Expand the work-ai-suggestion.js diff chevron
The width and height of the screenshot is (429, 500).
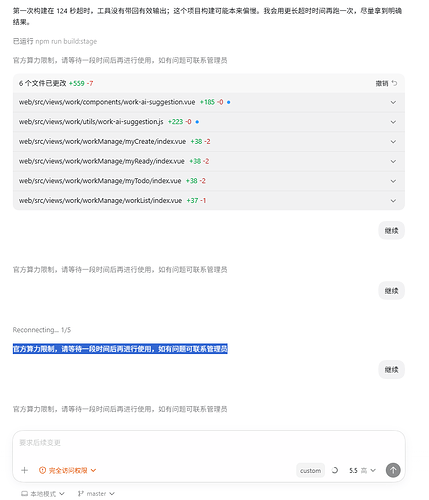(393, 122)
